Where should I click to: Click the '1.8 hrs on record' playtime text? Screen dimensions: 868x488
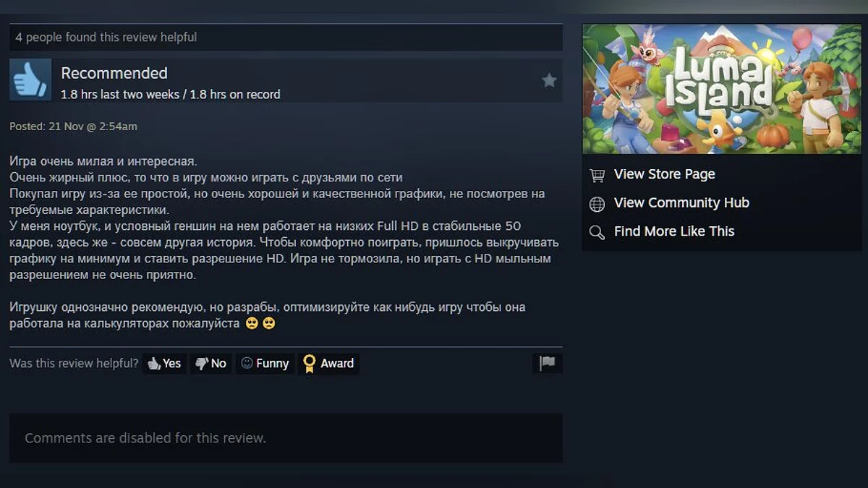click(235, 95)
